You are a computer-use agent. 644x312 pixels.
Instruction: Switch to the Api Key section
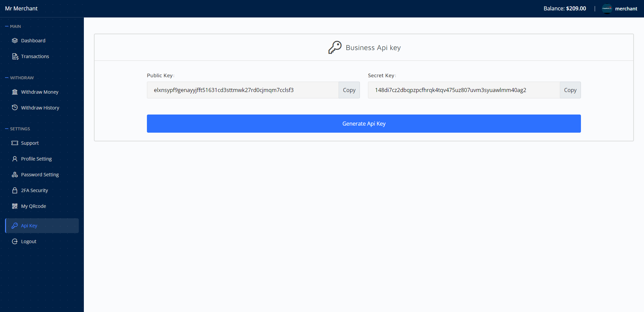coord(29,225)
